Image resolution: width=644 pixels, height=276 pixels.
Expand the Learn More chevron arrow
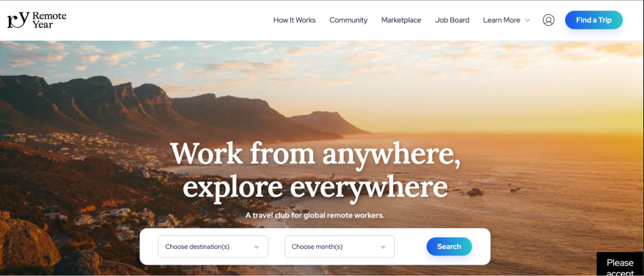click(528, 20)
